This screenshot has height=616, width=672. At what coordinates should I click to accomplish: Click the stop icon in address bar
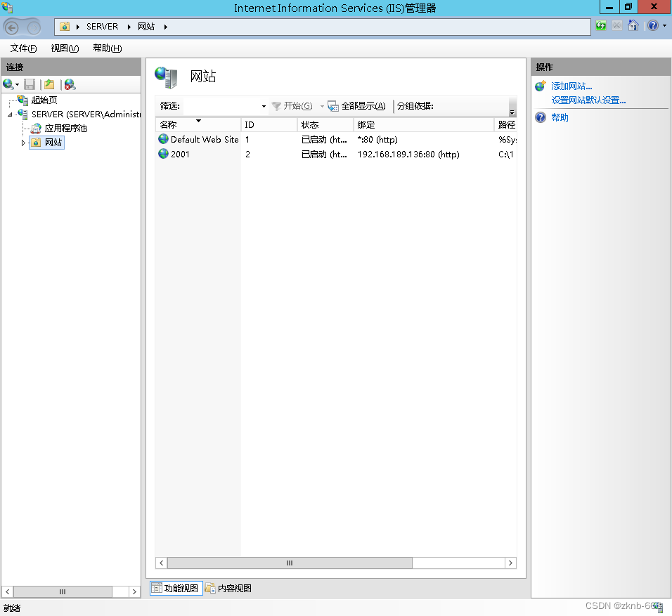[616, 26]
